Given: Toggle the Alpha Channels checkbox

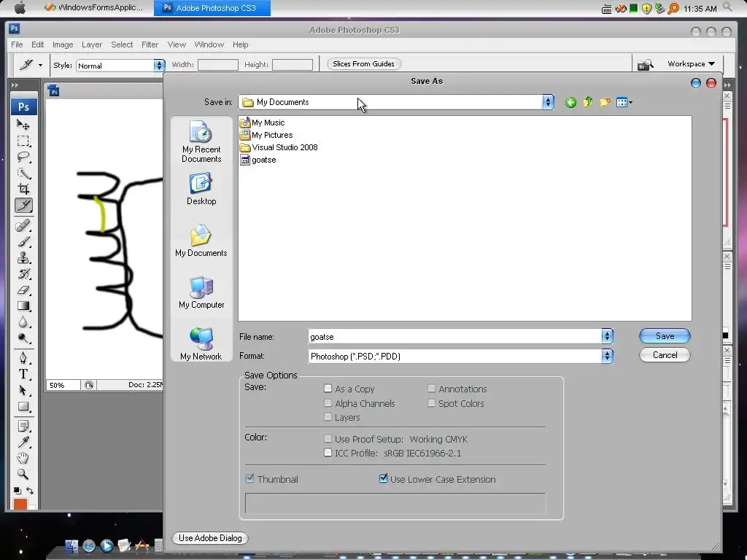Looking at the screenshot, I should (x=328, y=402).
